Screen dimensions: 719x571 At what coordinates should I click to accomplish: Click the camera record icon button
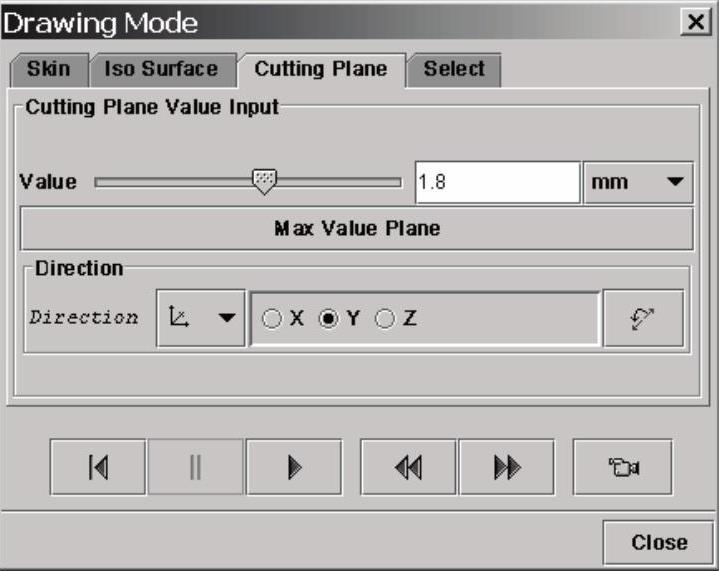pyautogui.click(x=622, y=467)
